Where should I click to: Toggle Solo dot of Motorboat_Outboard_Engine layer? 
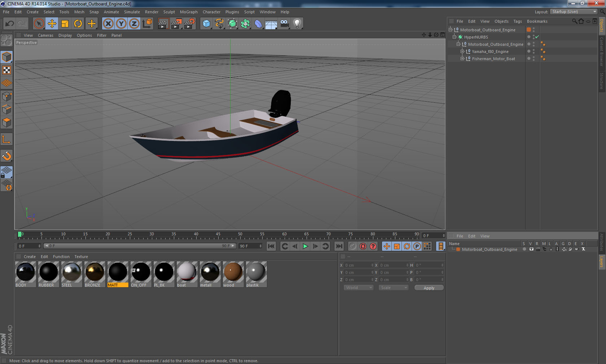click(x=524, y=249)
